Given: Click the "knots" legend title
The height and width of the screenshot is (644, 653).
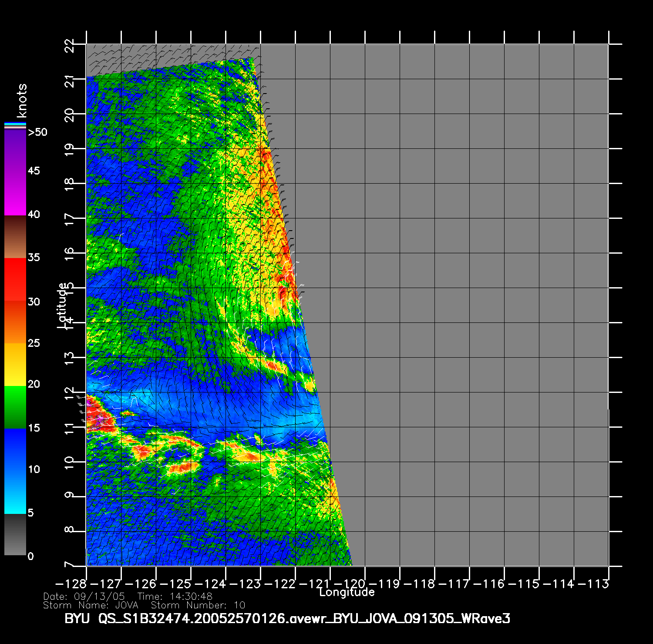Looking at the screenshot, I should (21, 101).
